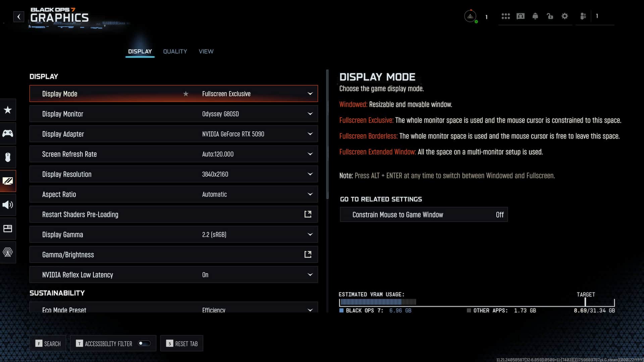The image size is (644, 362).
Task: Expand the Display Mode dropdown
Action: pos(310,94)
